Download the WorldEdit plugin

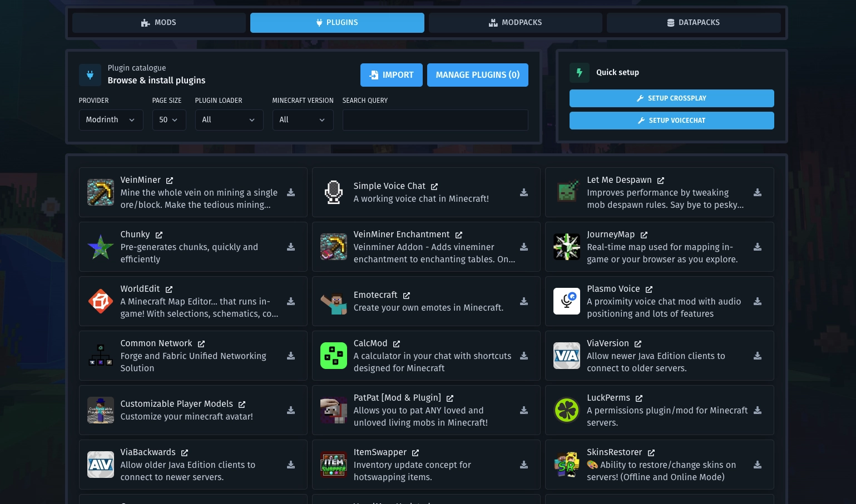point(291,301)
